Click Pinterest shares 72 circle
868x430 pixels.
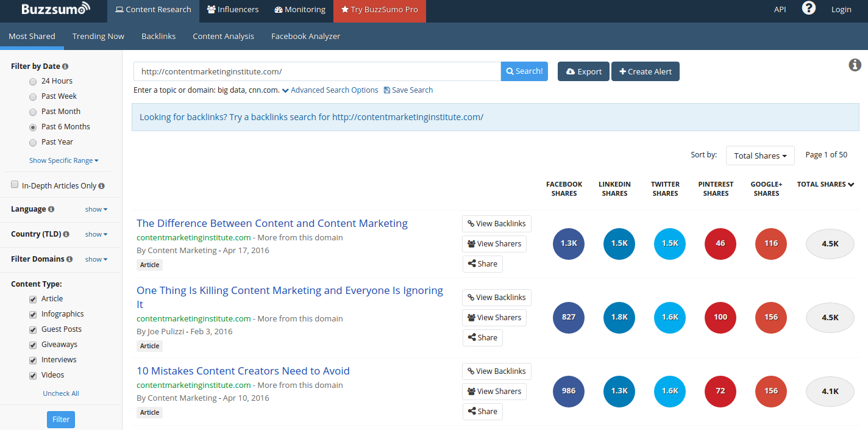720,391
